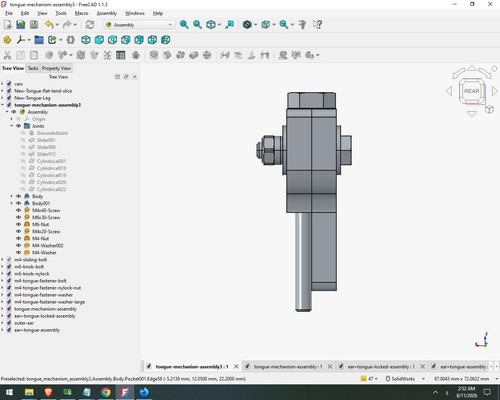This screenshot has height=400, width=500.
Task: Open the draw style dropdown arrow
Action: [255, 25]
